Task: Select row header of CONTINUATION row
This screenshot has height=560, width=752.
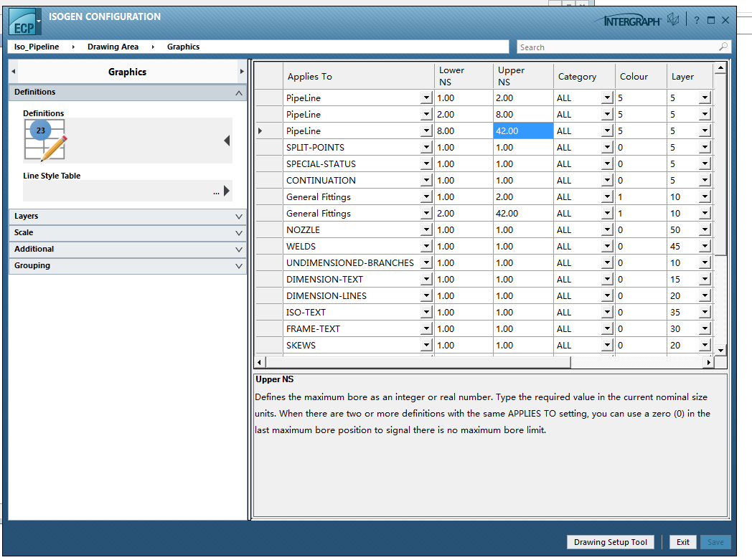Action: [268, 181]
